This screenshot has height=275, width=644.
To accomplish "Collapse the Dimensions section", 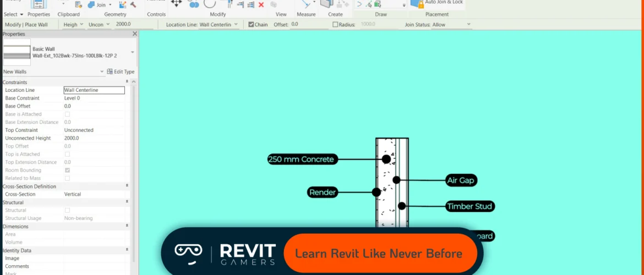I will click(x=127, y=226).
